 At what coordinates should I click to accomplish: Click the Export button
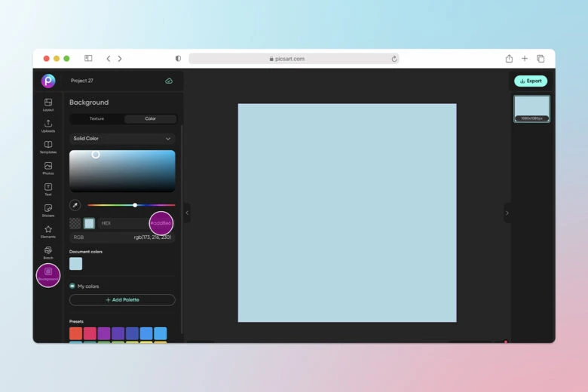[531, 81]
